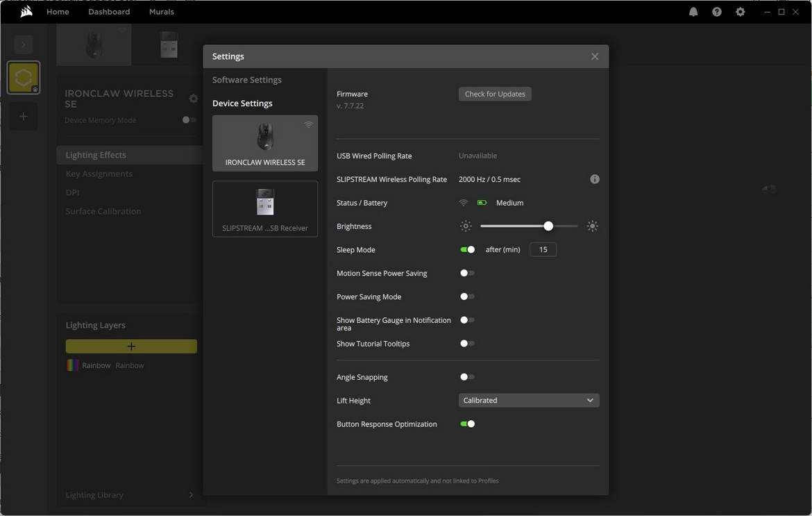Switch to the Murals tab
812x516 pixels.
(x=162, y=12)
